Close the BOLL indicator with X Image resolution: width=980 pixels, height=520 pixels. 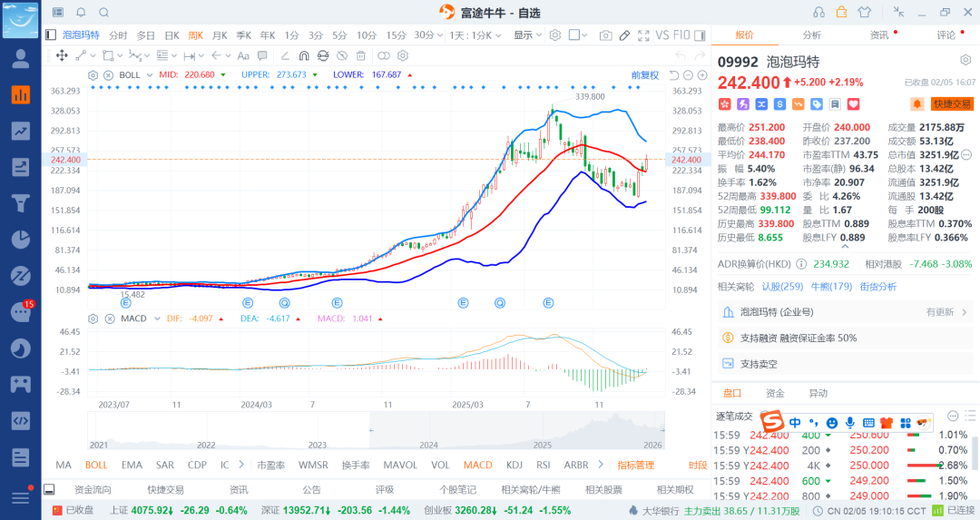click(x=108, y=74)
